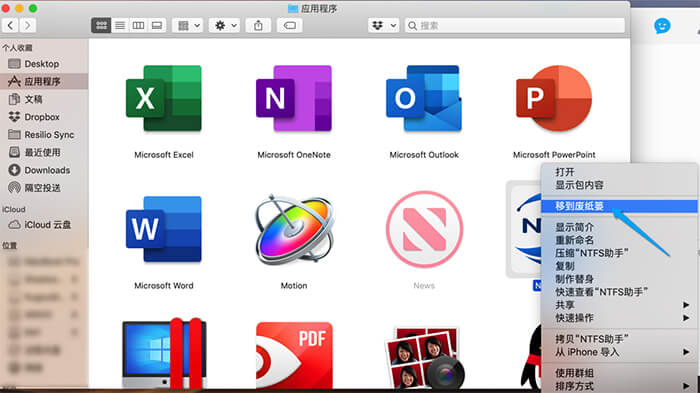Switch to column view mode
Image resolution: width=700 pixels, height=393 pixels.
coord(138,25)
